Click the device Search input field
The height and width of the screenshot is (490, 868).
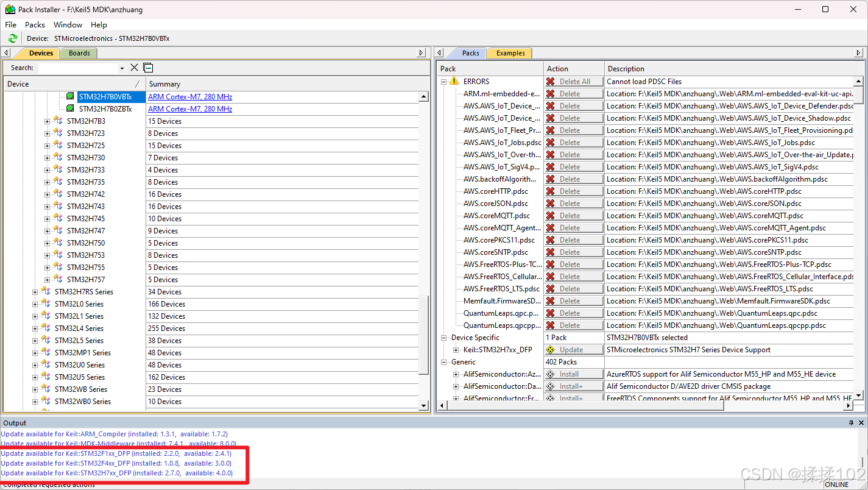click(77, 68)
